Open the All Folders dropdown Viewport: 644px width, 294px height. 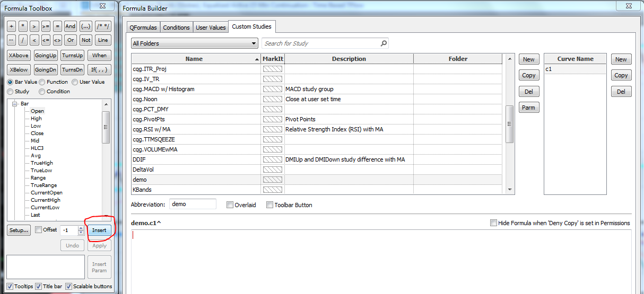(194, 43)
